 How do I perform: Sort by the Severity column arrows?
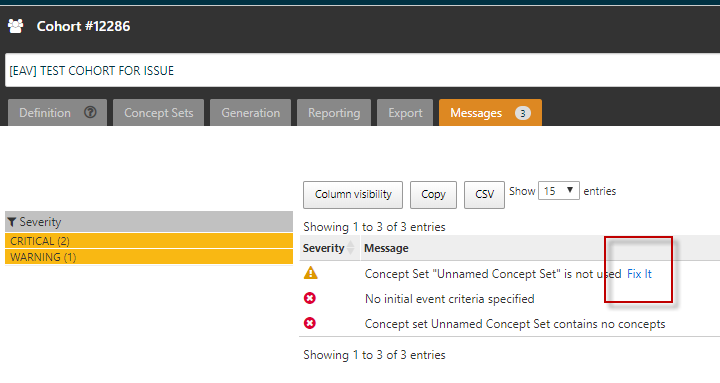pyautogui.click(x=351, y=248)
